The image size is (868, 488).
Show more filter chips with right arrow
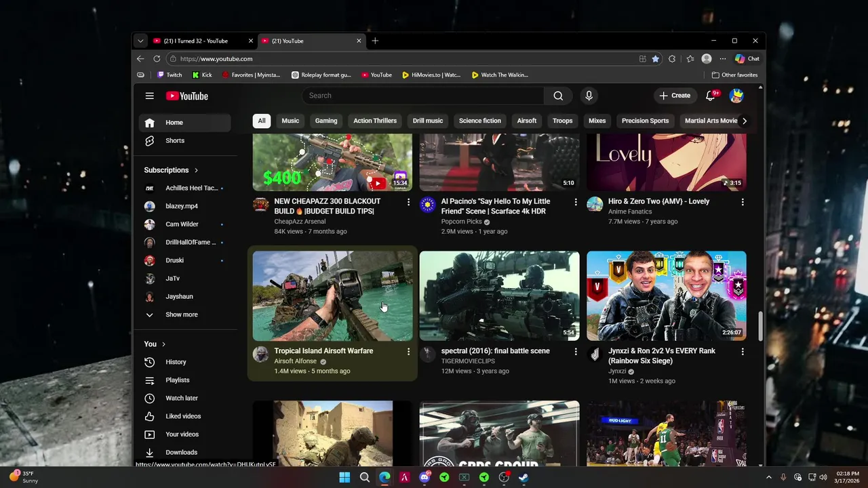(x=744, y=121)
